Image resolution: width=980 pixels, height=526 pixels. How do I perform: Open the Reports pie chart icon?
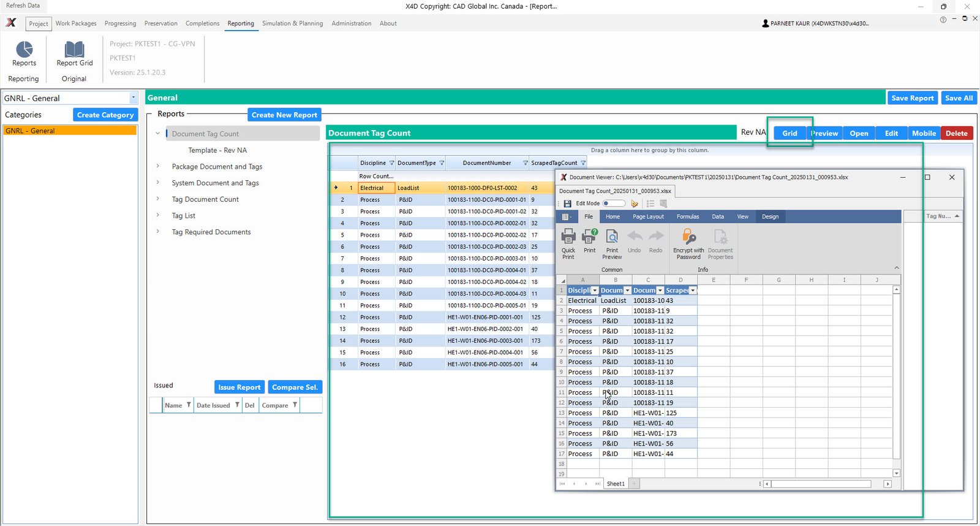point(24,50)
